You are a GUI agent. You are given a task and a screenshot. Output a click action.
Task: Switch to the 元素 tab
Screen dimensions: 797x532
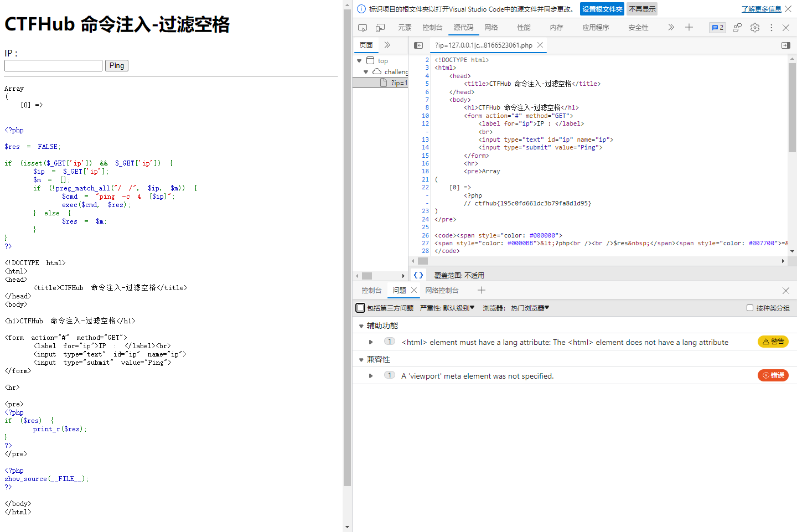click(x=405, y=28)
